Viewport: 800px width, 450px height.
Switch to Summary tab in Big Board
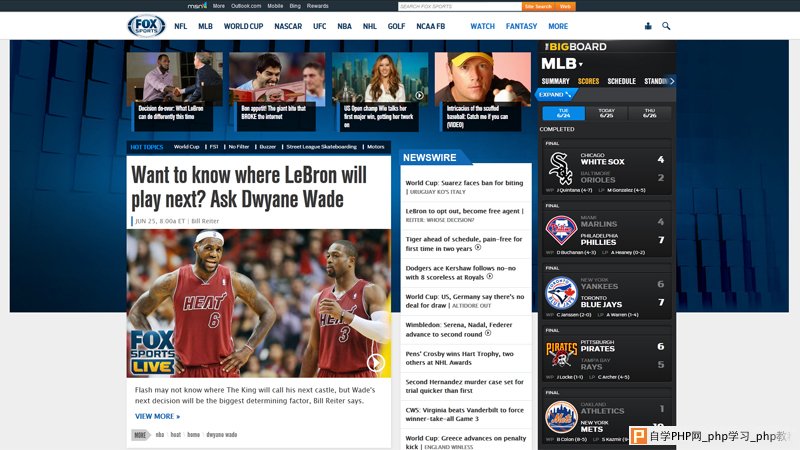[555, 81]
